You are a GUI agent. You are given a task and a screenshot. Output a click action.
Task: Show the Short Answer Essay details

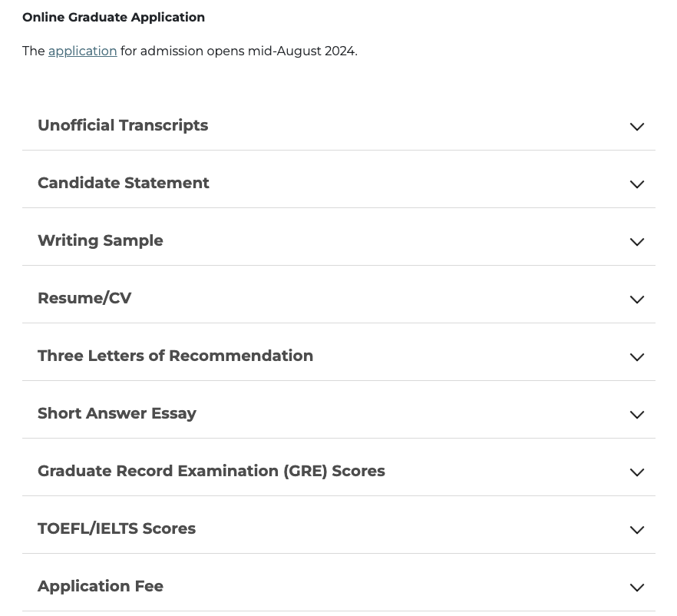(x=117, y=413)
